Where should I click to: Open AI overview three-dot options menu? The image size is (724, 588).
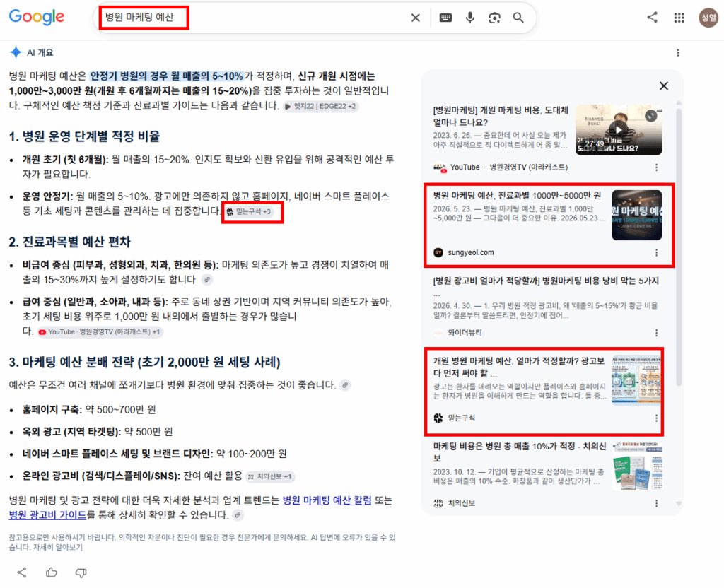pos(678,52)
